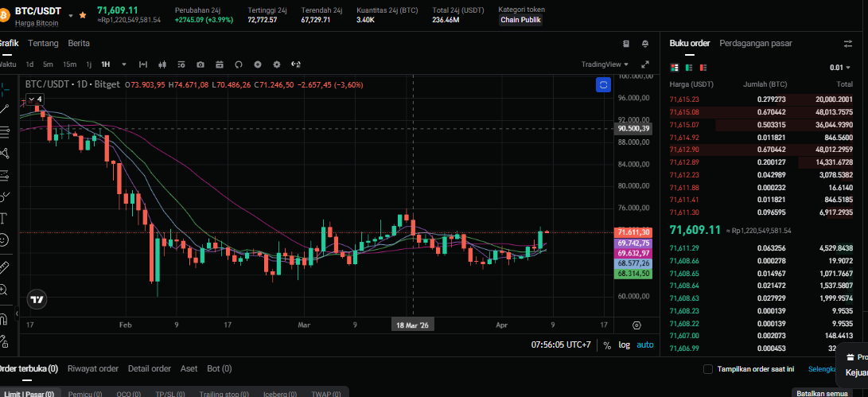The width and height of the screenshot is (868, 397).
Task: Switch to the Perdagangan pasar tab
Action: (x=755, y=44)
